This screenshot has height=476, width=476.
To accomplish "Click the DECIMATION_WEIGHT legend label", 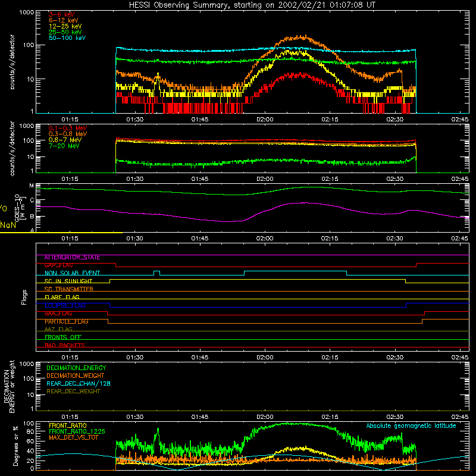I will [x=76, y=375].
